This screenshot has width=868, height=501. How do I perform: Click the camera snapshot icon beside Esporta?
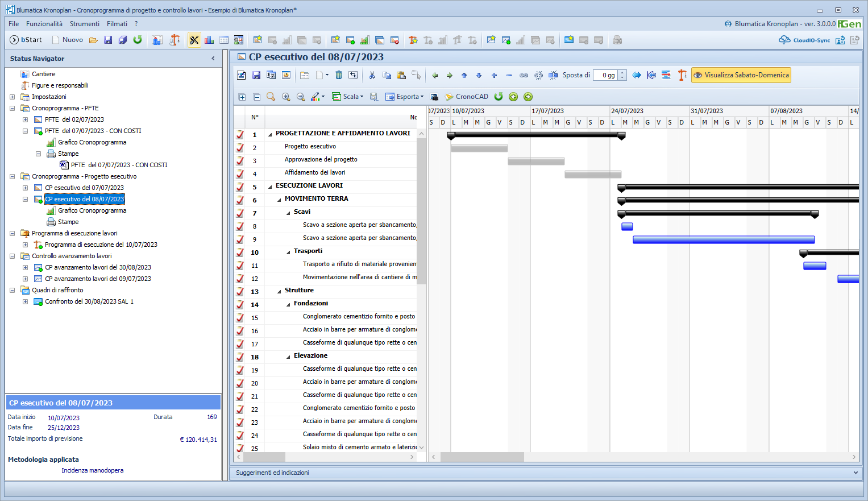tap(434, 97)
